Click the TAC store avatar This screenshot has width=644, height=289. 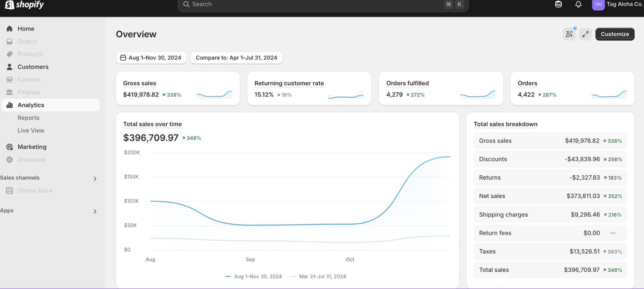coord(598,4)
